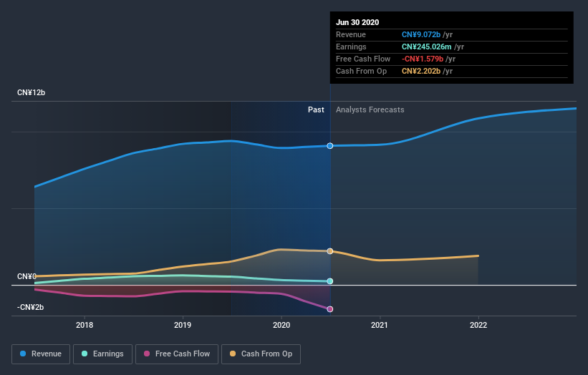Click the -CN¥1.579b free cash flow value
This screenshot has height=375, width=588.
(423, 59)
